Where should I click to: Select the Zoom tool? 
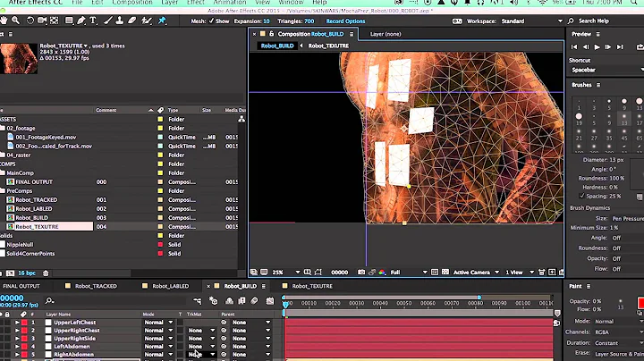point(15,20)
